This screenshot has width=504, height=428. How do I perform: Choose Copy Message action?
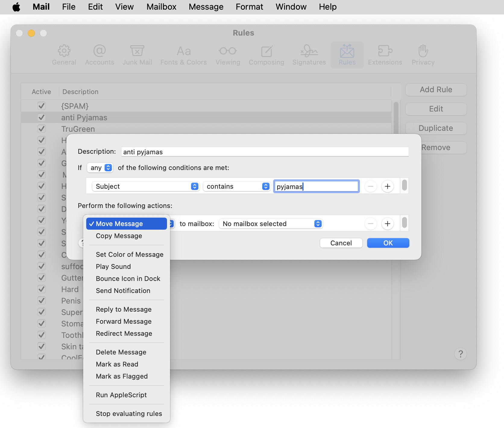[127, 236]
